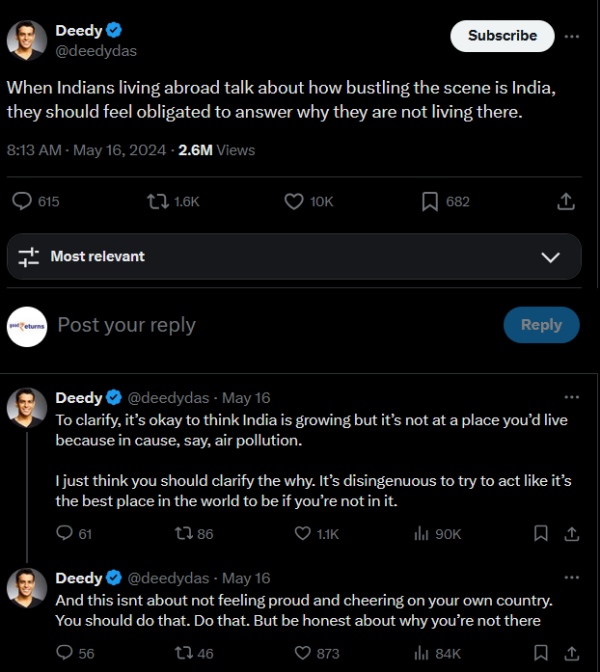Screen dimensions: 600x672
Task: Open the three-dot menu on main post
Action: pos(572,36)
